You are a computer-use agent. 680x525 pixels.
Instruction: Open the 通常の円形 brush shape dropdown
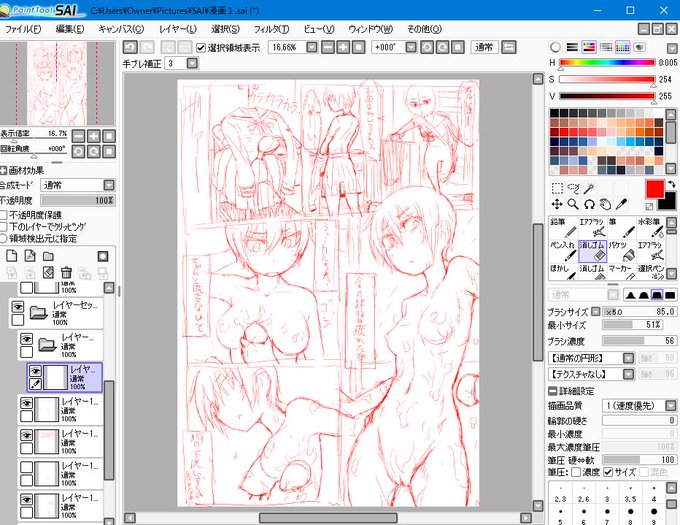pyautogui.click(x=628, y=358)
